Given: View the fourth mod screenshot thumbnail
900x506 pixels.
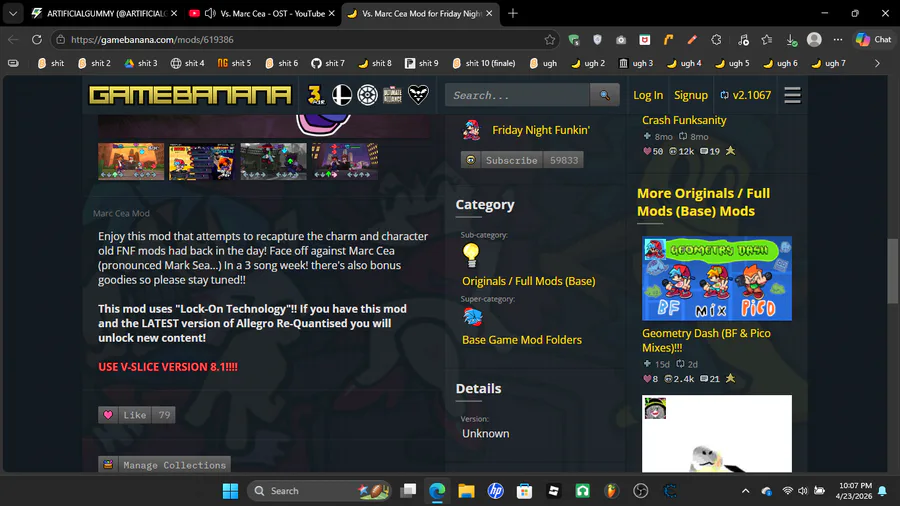Looking at the screenshot, I should [344, 161].
